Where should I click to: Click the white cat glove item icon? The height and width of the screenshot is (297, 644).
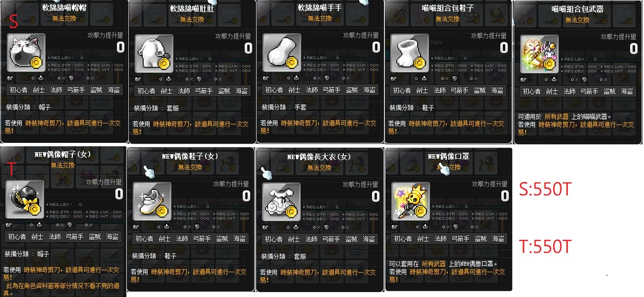pyautogui.click(x=282, y=53)
